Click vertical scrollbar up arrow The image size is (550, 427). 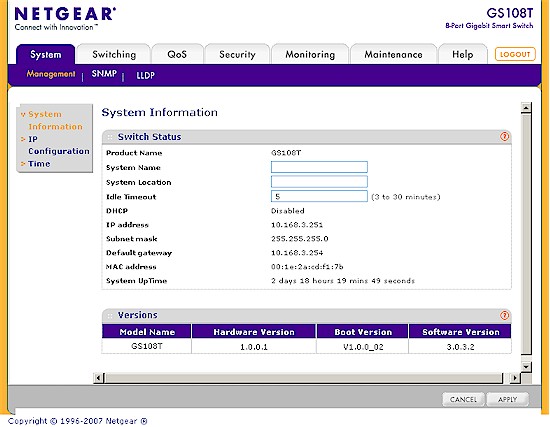coord(526,108)
